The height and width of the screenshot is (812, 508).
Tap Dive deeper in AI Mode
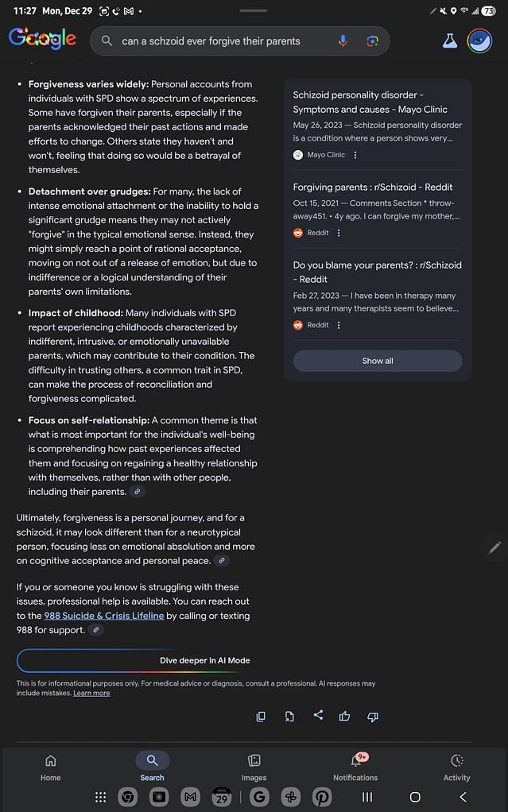click(204, 659)
